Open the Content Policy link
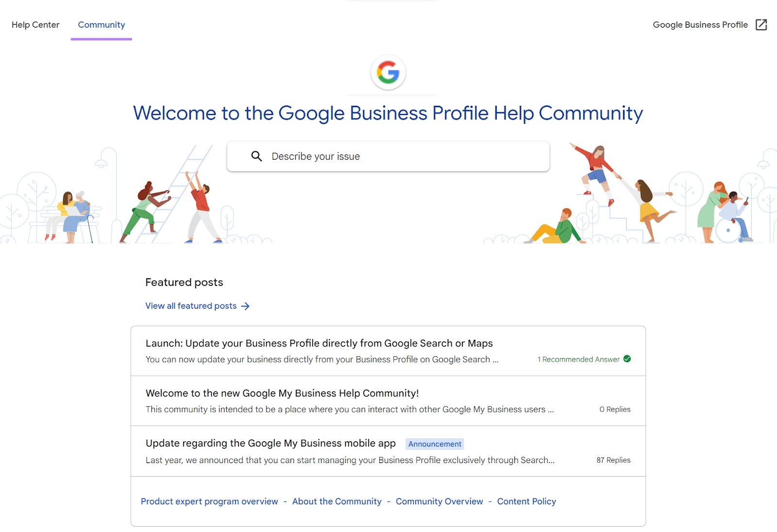 click(526, 501)
